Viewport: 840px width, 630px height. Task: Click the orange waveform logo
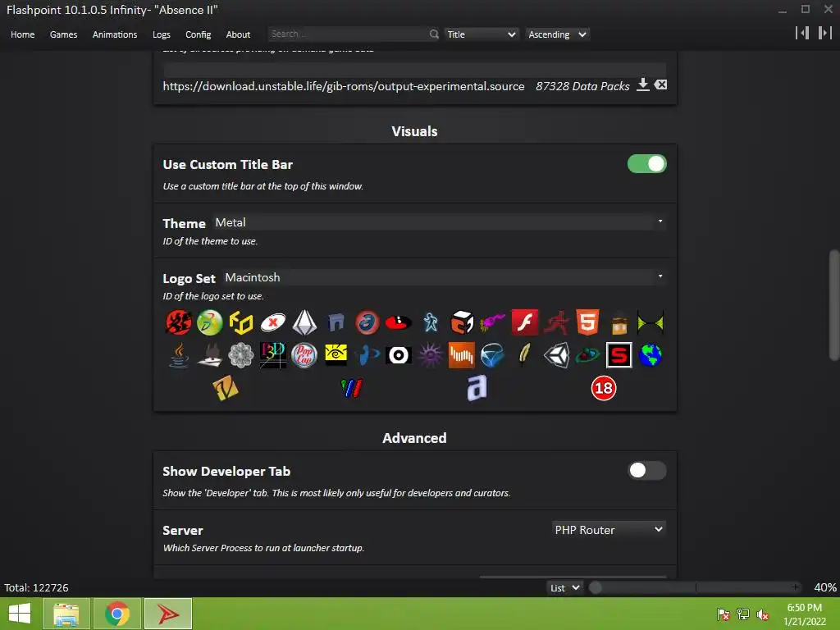click(x=461, y=354)
